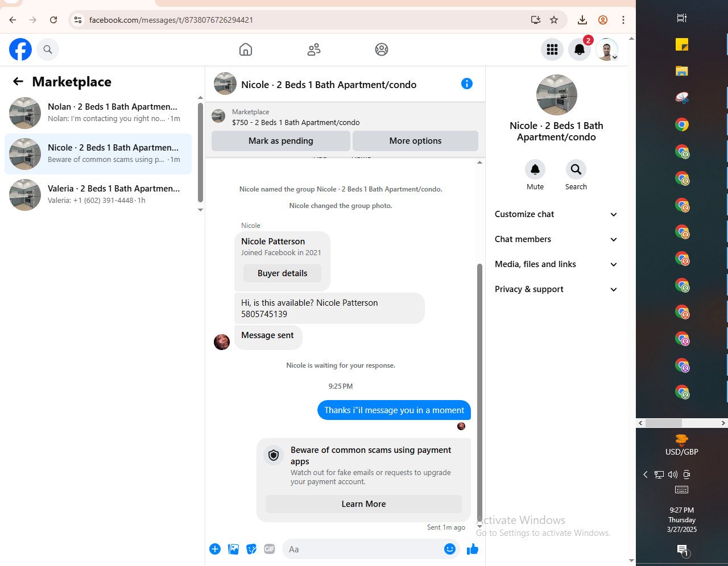Select the Nicole apartment conversation

click(98, 154)
